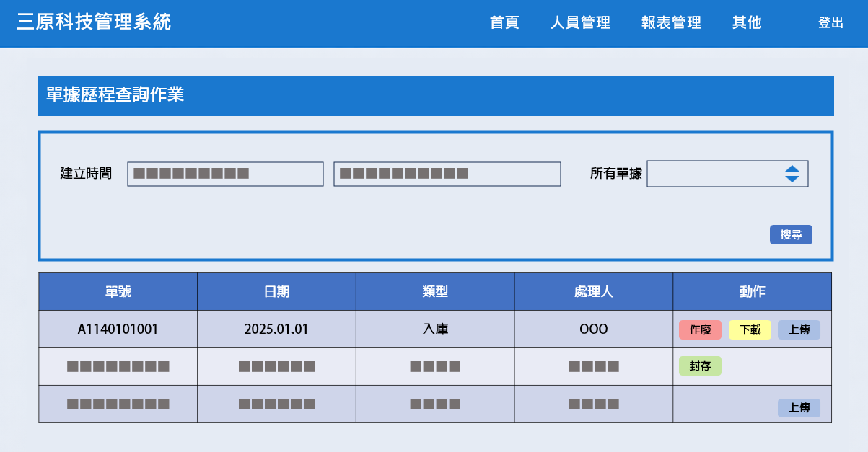868x452 pixels.
Task: Open the 其他 menu
Action: point(746,22)
